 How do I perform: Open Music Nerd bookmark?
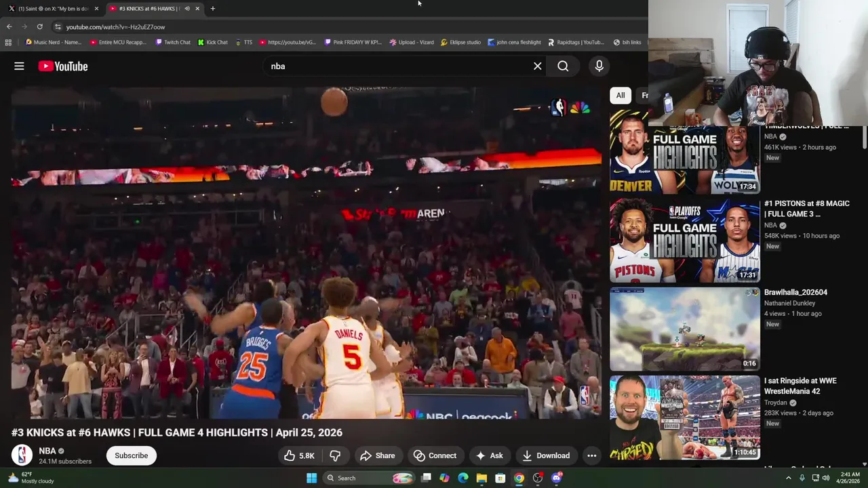click(x=54, y=42)
